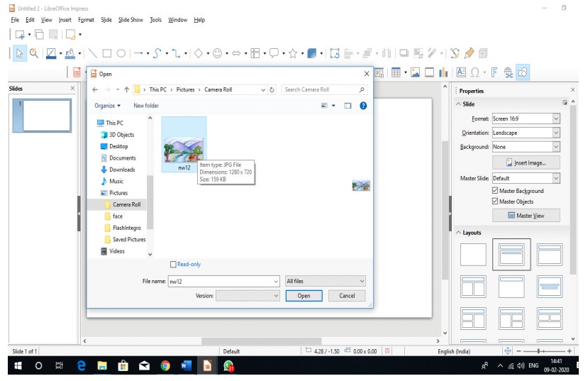588x381 pixels.
Task: Uncheck the Master Background checkbox
Action: point(495,191)
